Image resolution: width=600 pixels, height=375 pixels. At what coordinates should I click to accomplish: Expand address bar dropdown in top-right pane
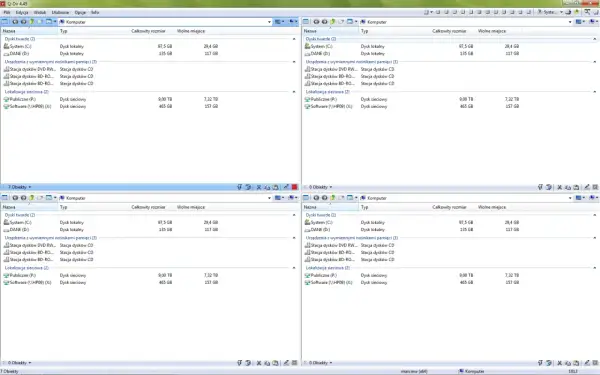click(x=570, y=22)
